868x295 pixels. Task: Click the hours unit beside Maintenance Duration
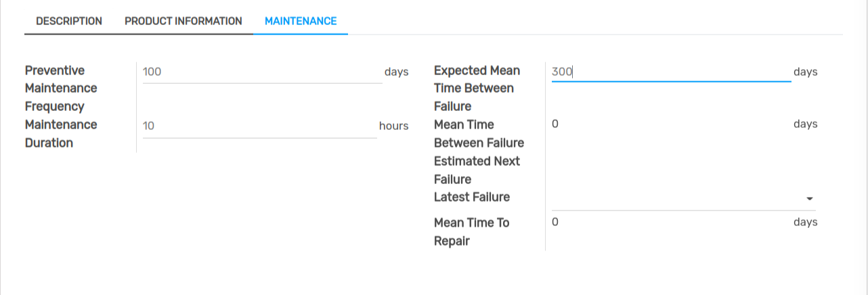(393, 126)
